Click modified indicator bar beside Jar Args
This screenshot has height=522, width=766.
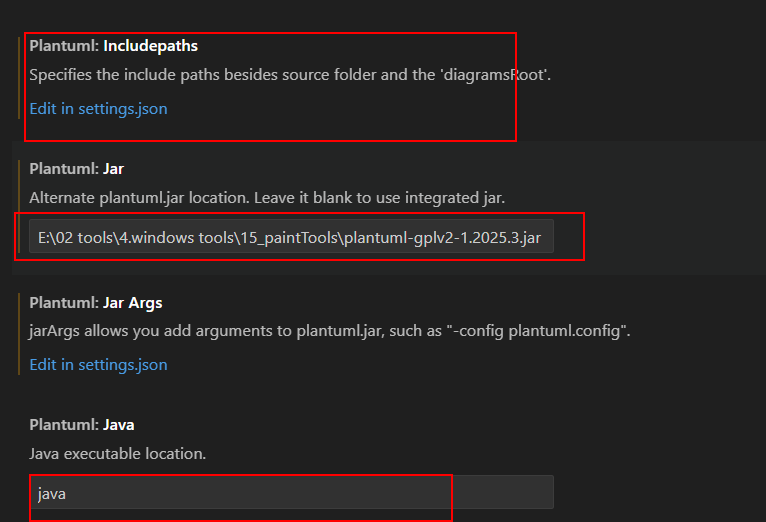19,334
